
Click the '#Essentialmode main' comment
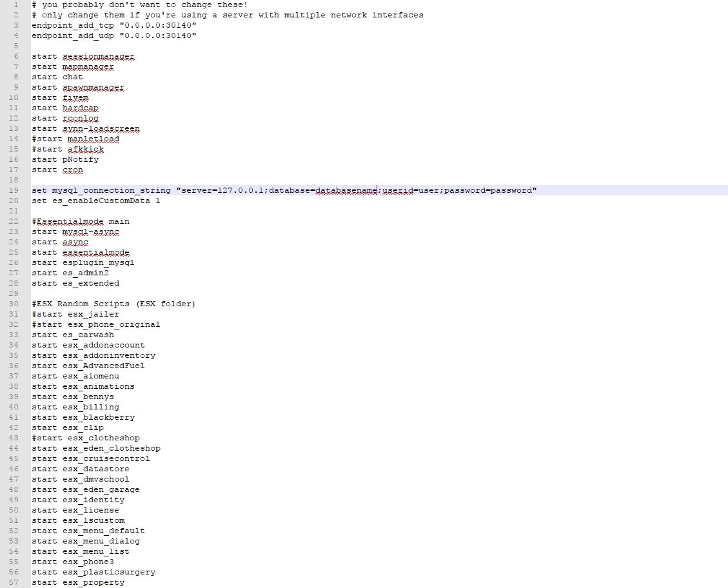pos(81,221)
